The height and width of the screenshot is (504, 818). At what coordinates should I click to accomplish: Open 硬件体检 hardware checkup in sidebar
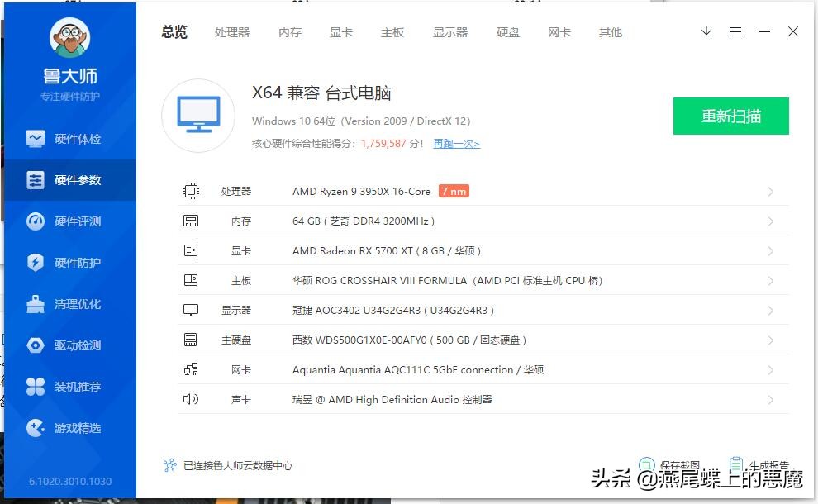point(70,139)
